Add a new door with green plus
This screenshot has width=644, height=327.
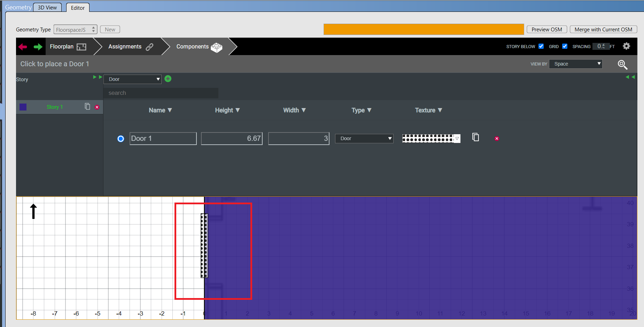(x=168, y=79)
